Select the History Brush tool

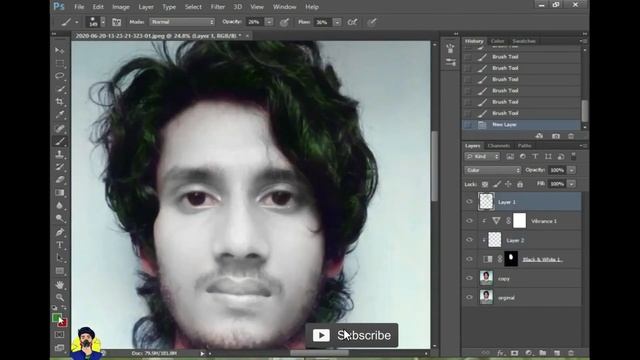(x=60, y=167)
